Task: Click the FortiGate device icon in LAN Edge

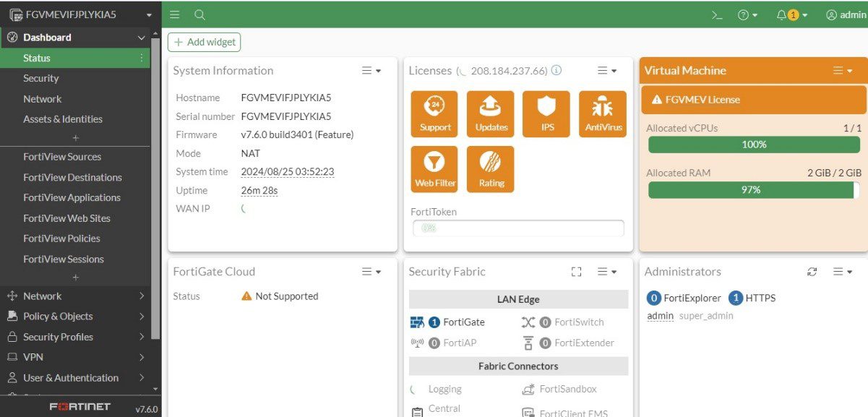Action: click(x=417, y=322)
